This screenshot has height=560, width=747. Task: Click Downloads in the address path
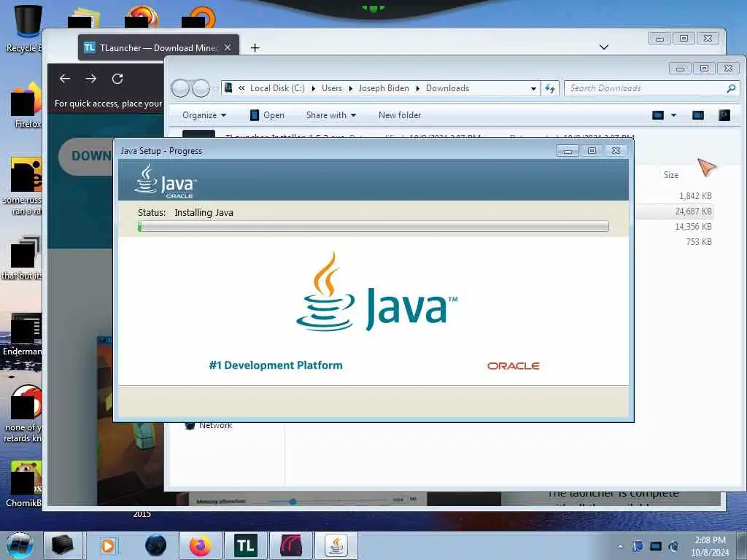pyautogui.click(x=447, y=88)
